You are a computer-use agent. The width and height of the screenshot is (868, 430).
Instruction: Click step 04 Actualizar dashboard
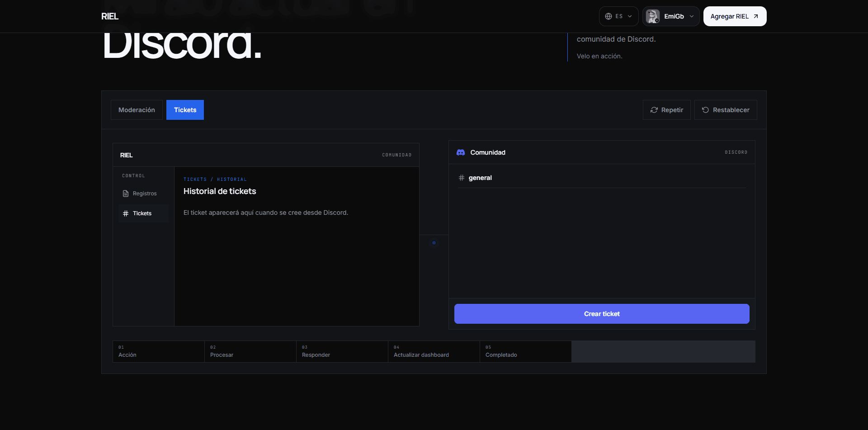coord(434,351)
